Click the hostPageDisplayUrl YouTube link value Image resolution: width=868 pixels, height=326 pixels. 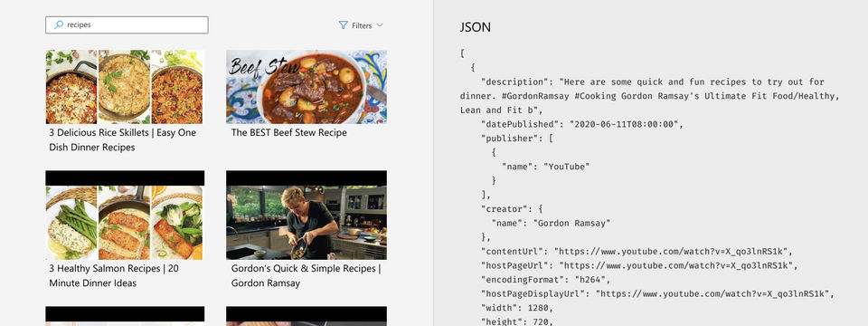[x=714, y=293]
